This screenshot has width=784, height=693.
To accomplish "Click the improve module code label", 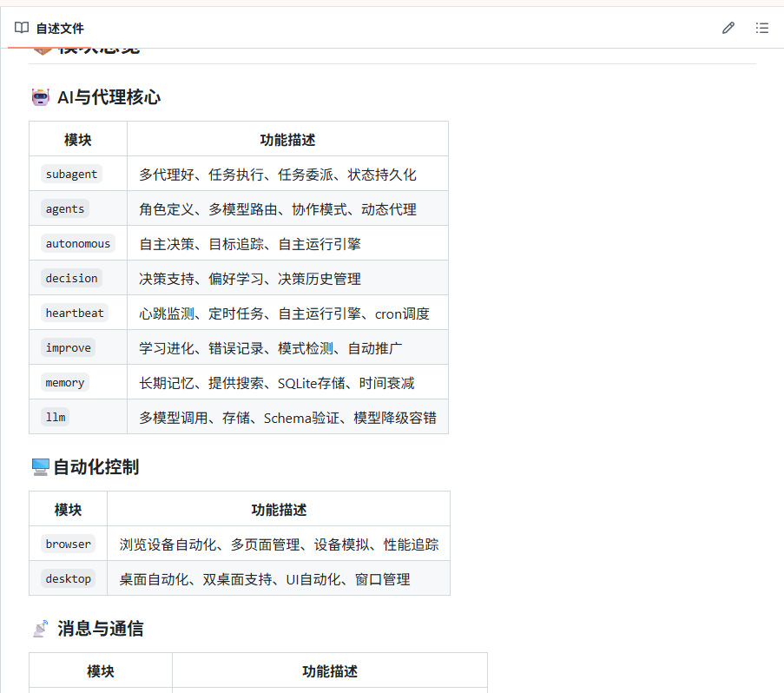I will pos(69,347).
